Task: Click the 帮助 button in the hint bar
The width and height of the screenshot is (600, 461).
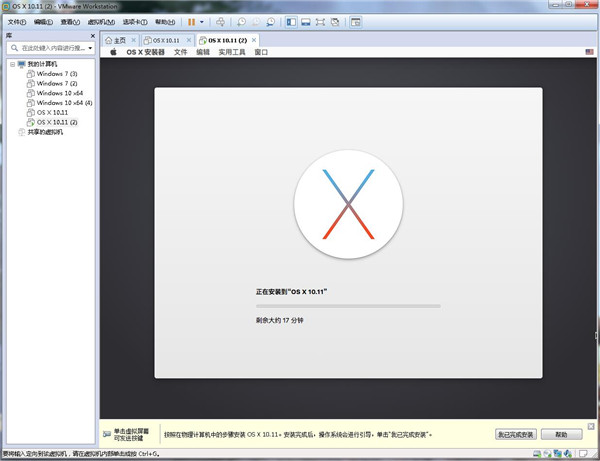Action: point(562,434)
